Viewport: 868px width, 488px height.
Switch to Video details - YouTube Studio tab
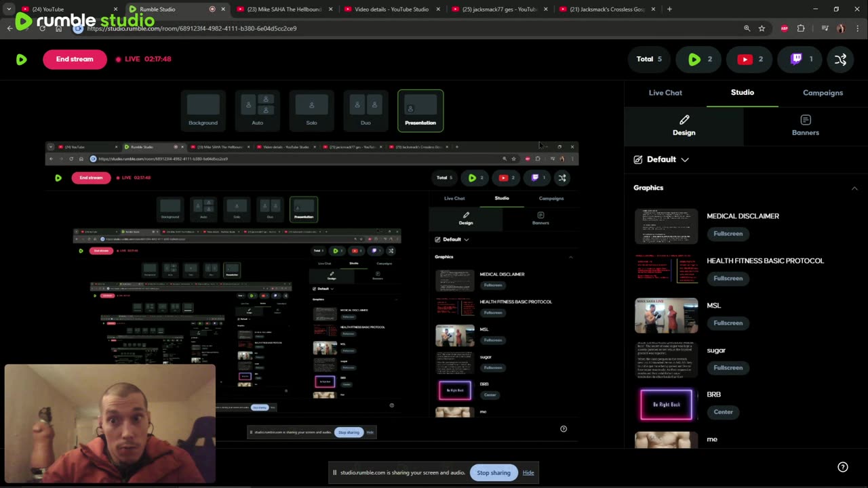point(392,9)
